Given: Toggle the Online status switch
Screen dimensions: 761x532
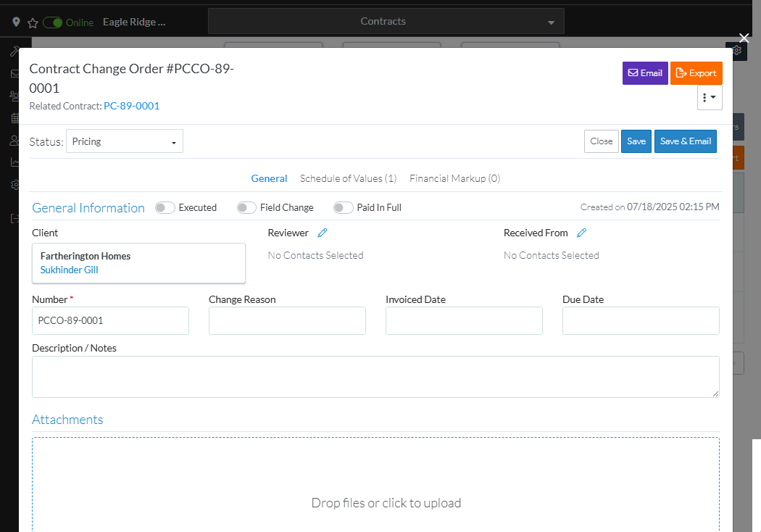Looking at the screenshot, I should coord(53,22).
